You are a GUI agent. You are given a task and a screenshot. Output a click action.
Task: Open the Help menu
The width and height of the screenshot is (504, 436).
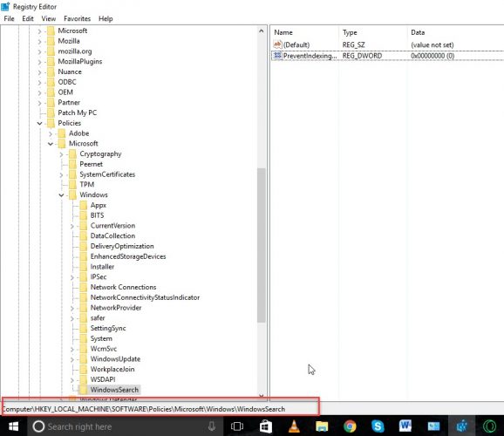(x=106, y=18)
